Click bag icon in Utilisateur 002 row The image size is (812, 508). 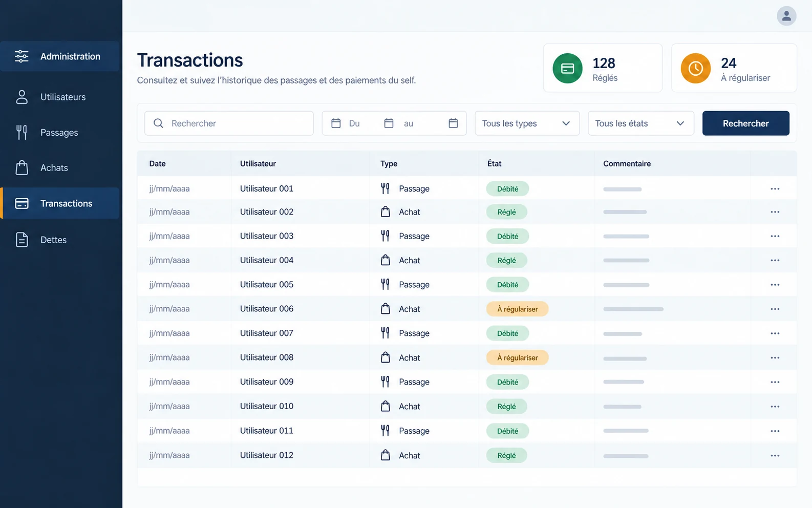click(386, 211)
